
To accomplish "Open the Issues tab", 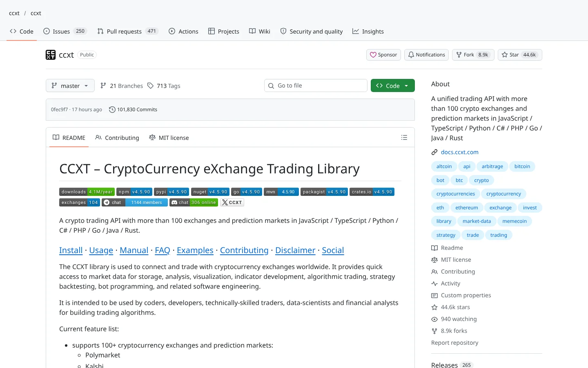I will (x=65, y=31).
